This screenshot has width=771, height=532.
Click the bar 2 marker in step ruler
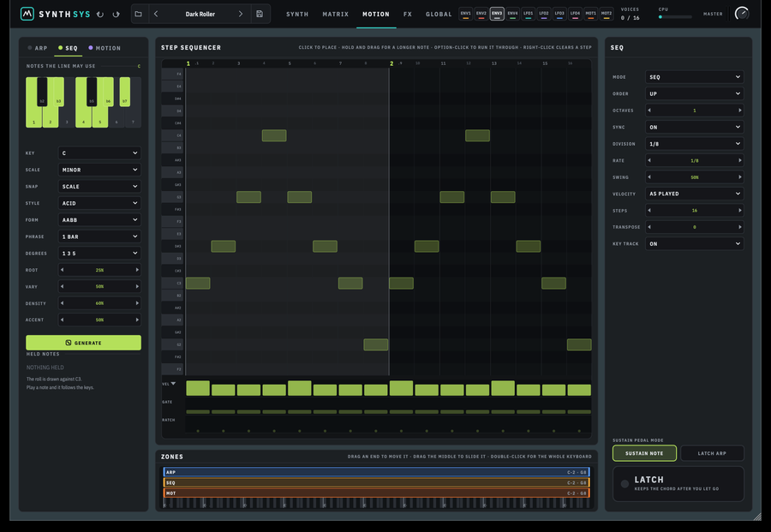(x=391, y=63)
